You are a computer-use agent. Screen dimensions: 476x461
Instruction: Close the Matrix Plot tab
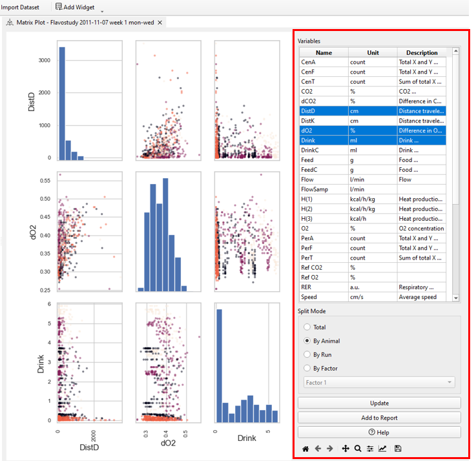click(160, 23)
